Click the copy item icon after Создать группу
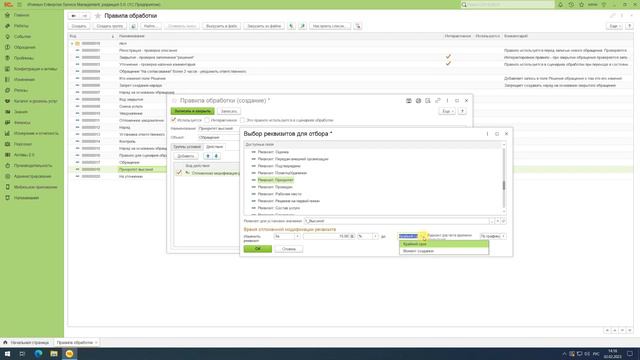The width and height of the screenshot is (640, 360). (x=133, y=26)
